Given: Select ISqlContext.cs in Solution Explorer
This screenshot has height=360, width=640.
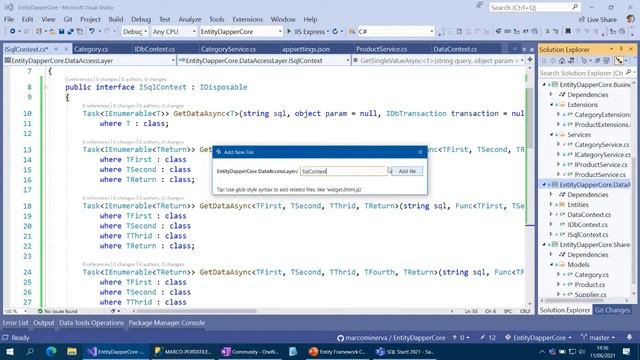Looking at the screenshot, I should pyautogui.click(x=587, y=235).
